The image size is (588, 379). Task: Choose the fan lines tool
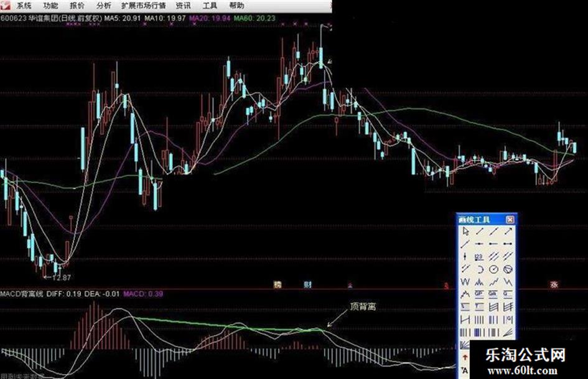click(x=508, y=332)
